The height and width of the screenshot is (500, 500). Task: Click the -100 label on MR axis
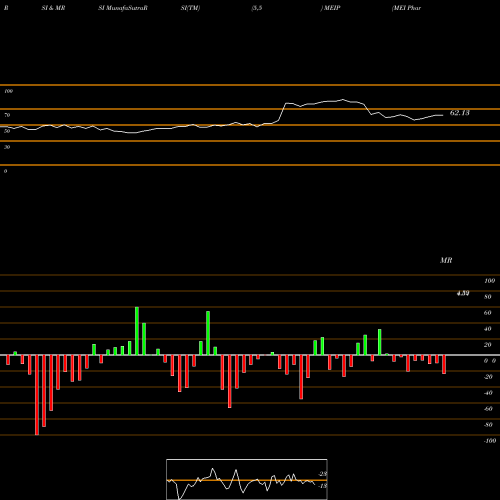click(490, 441)
